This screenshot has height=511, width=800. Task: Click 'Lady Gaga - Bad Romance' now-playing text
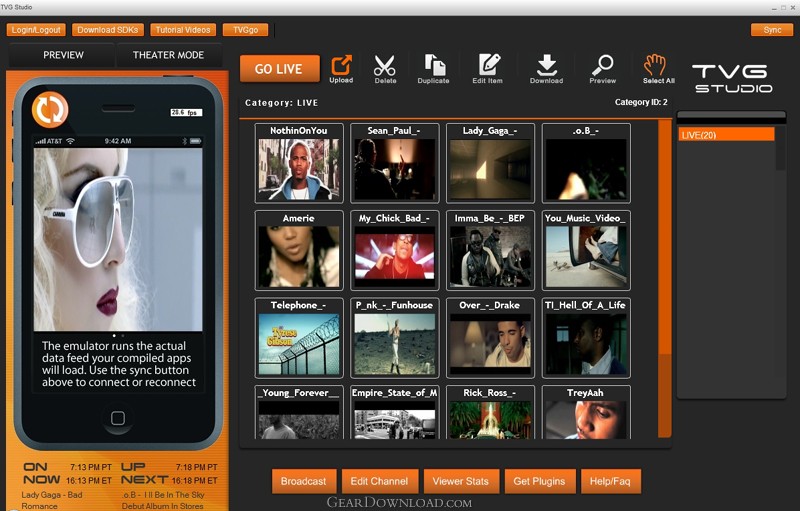click(52, 500)
